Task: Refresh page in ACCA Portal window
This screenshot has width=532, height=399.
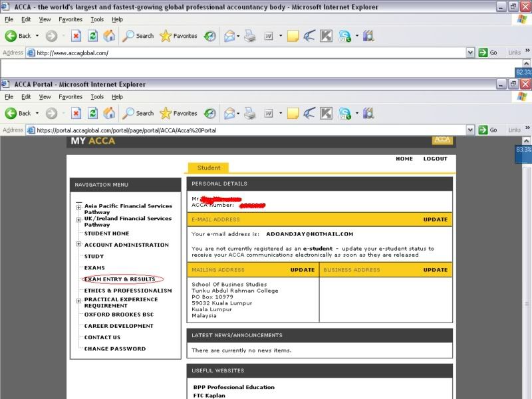Action: click(92, 113)
